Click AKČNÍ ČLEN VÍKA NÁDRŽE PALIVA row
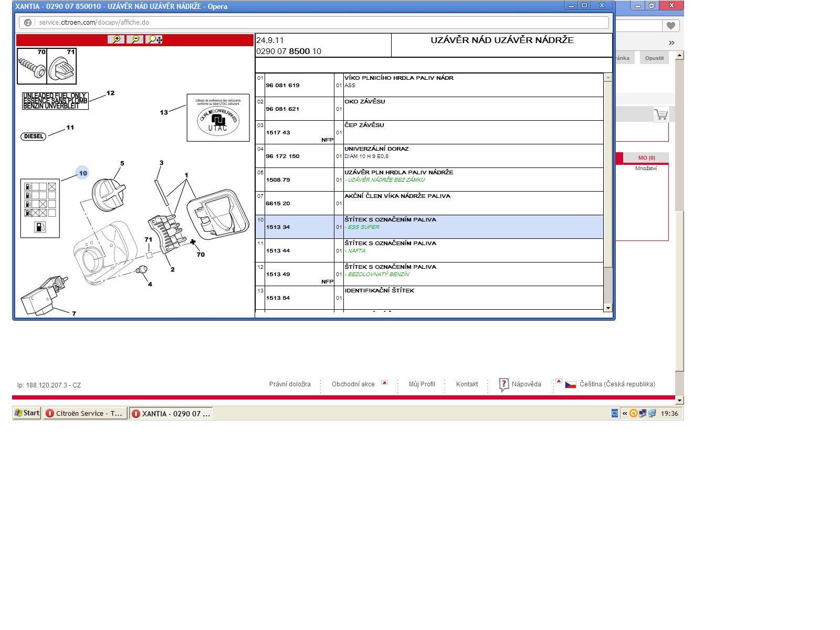Screen dimensions: 840x630 tap(429, 203)
